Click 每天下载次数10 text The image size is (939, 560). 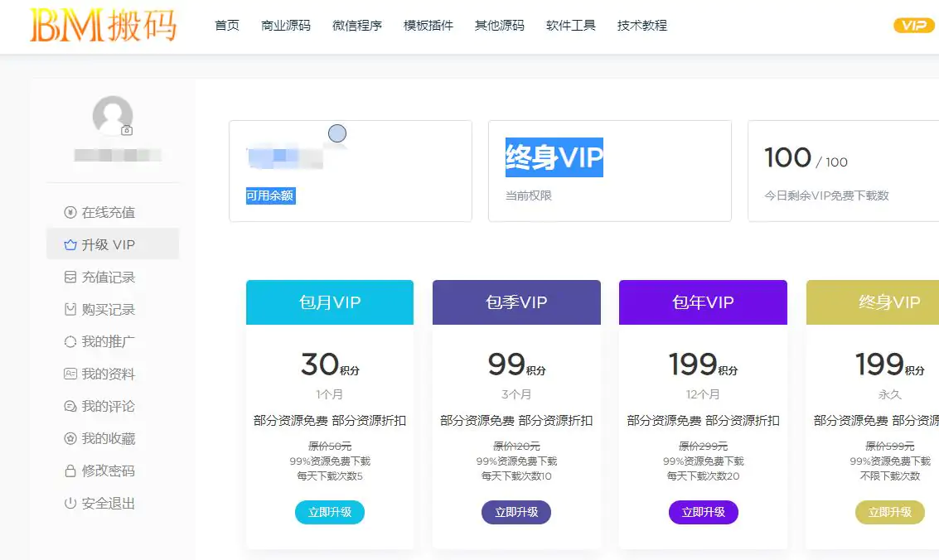(516, 476)
